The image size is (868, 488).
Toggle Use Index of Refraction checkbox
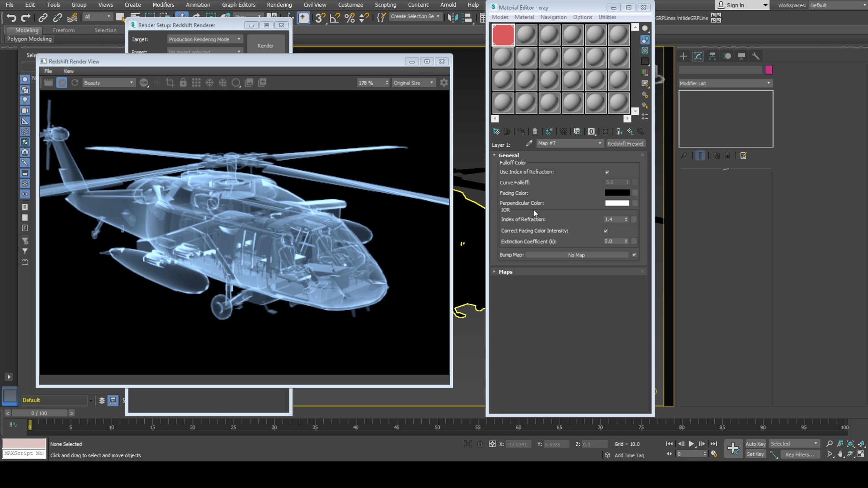tap(607, 172)
